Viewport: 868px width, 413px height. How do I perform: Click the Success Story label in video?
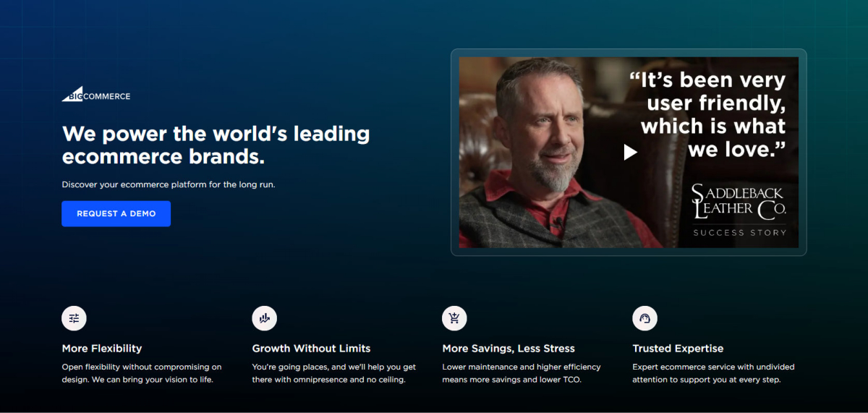coord(739,233)
